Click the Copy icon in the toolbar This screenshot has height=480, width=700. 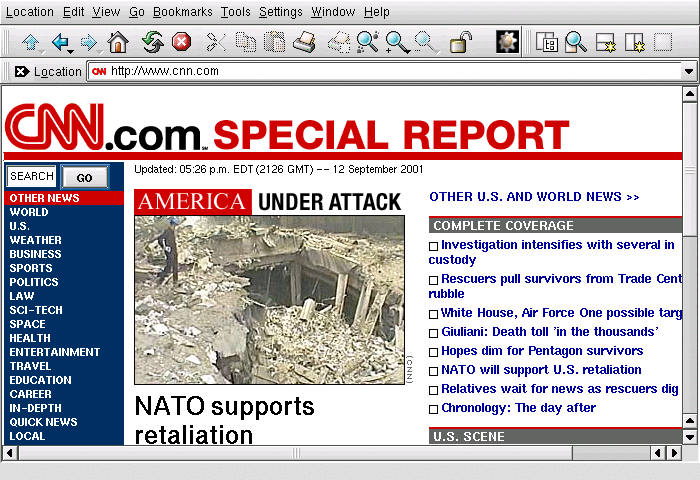[246, 42]
